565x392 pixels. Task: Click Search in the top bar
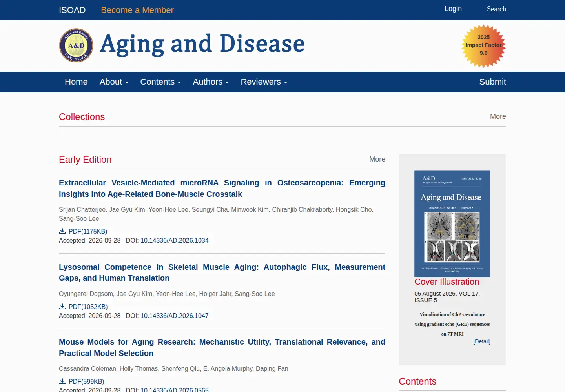point(496,9)
